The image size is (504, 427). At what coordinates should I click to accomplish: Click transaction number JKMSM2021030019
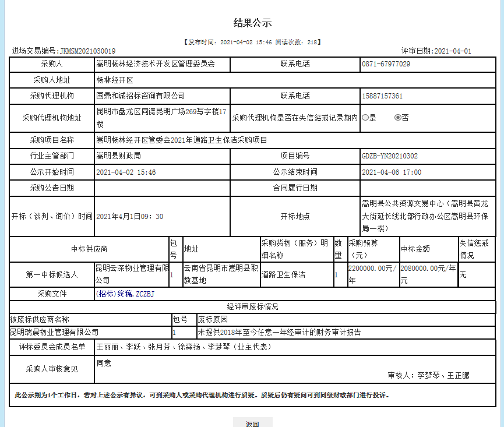pyautogui.click(x=88, y=51)
